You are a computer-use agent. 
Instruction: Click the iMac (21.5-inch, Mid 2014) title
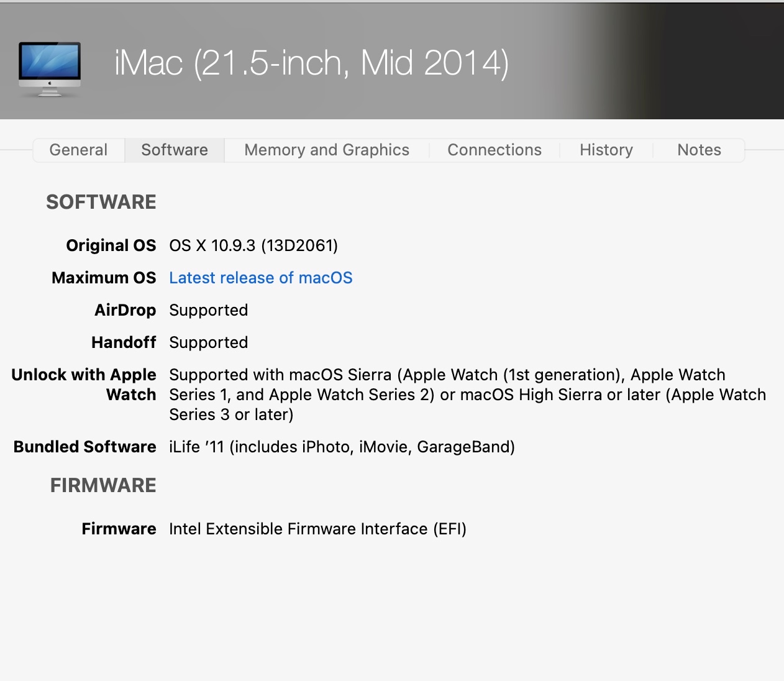[x=311, y=63]
